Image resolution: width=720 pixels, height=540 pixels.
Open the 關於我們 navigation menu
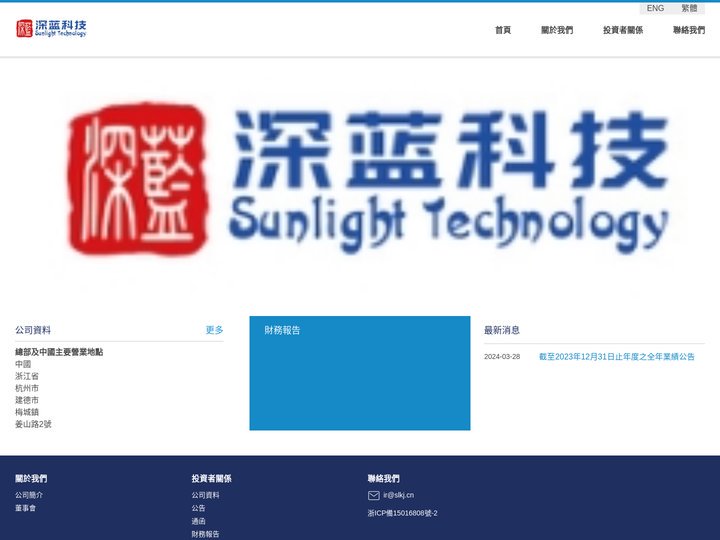click(557, 30)
